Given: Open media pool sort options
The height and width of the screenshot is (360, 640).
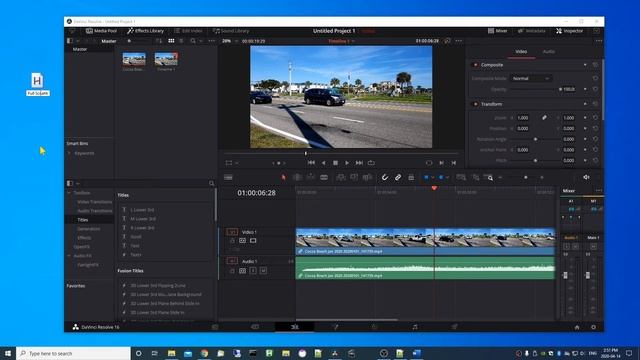Looking at the screenshot, I should click(159, 41).
